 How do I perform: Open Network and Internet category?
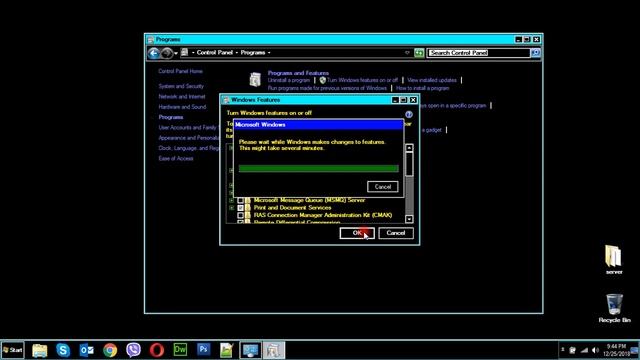(182, 96)
